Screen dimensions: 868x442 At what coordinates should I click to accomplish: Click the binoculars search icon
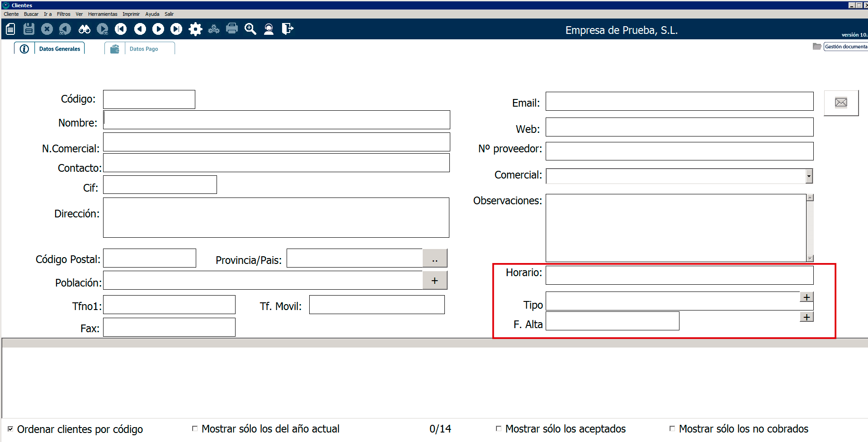click(x=84, y=29)
